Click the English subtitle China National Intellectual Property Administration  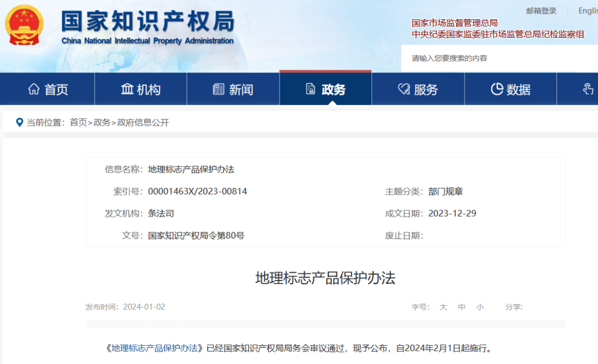pos(148,41)
